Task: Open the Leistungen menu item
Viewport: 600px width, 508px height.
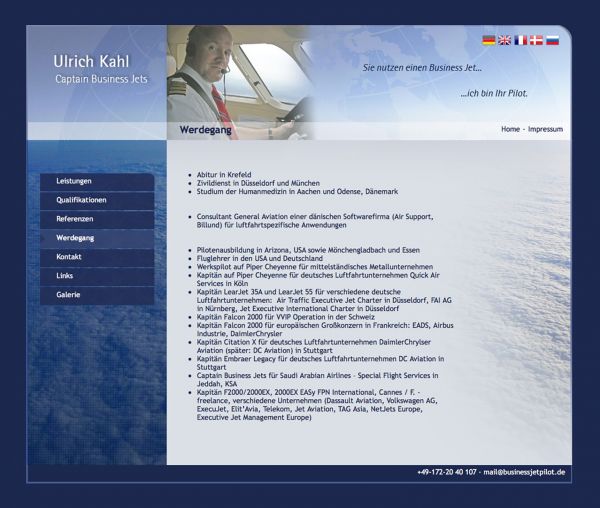Action: pos(97,181)
